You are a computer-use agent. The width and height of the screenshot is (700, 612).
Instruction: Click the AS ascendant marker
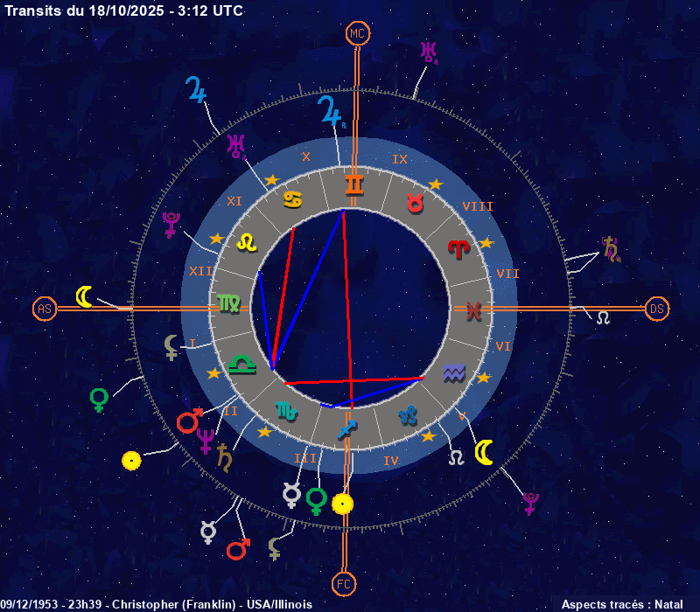point(45,309)
